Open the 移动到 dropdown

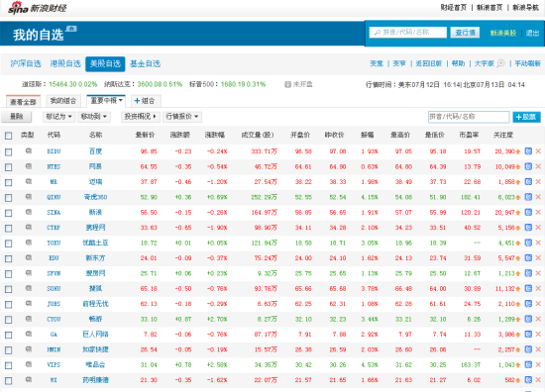[94, 117]
